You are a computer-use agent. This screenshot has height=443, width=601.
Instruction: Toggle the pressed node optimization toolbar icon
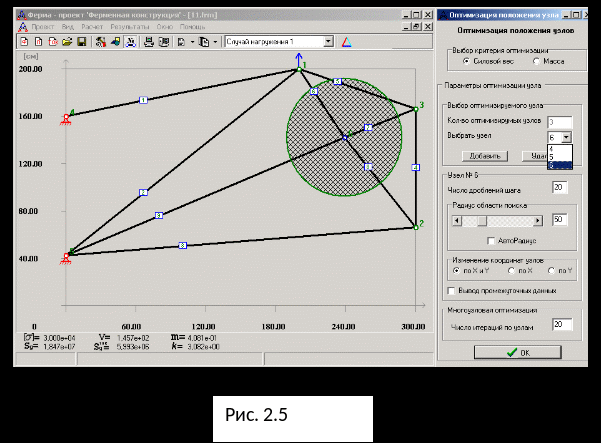click(131, 42)
